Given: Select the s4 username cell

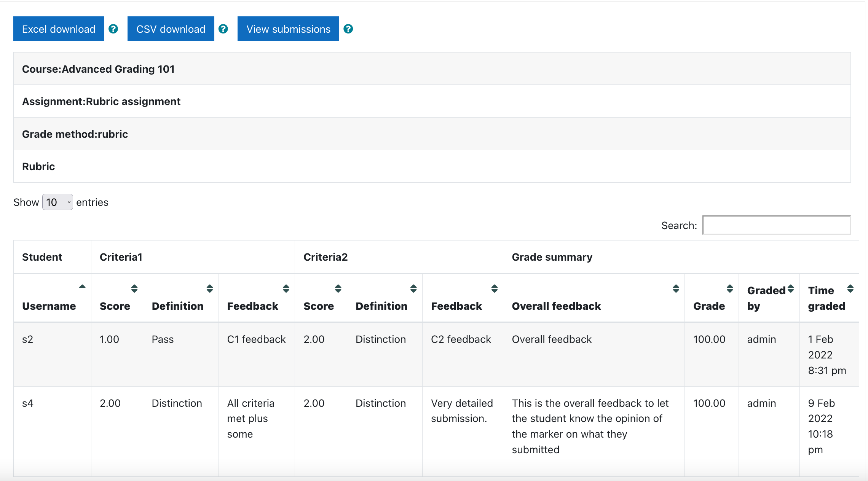Looking at the screenshot, I should 28,403.
